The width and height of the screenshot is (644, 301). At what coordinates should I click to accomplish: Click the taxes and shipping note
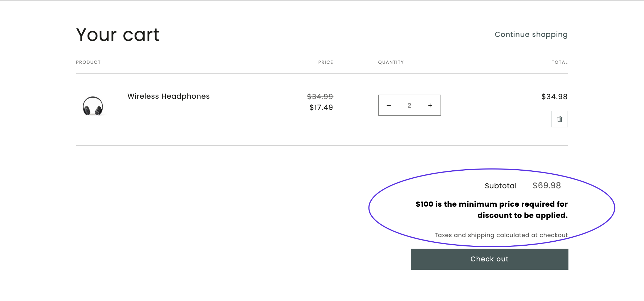click(501, 235)
